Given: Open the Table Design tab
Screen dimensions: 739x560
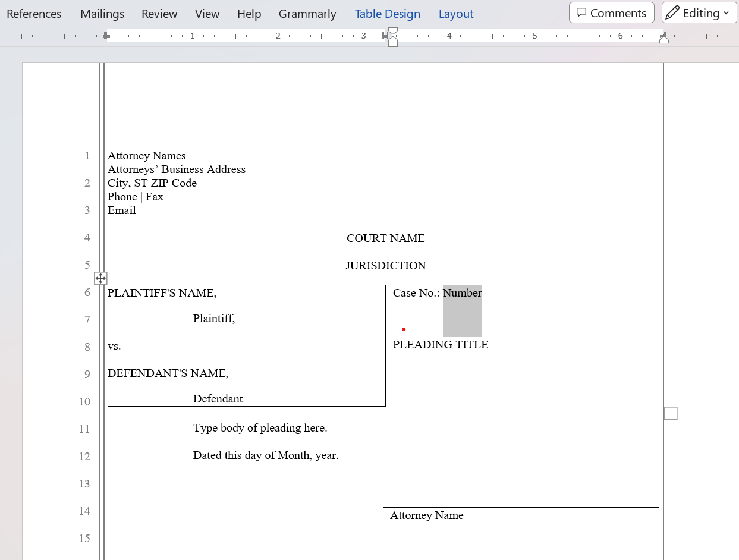Looking at the screenshot, I should click(387, 14).
